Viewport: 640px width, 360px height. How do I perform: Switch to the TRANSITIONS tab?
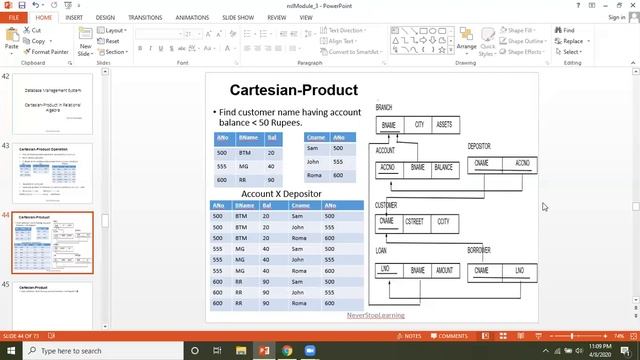coord(145,18)
